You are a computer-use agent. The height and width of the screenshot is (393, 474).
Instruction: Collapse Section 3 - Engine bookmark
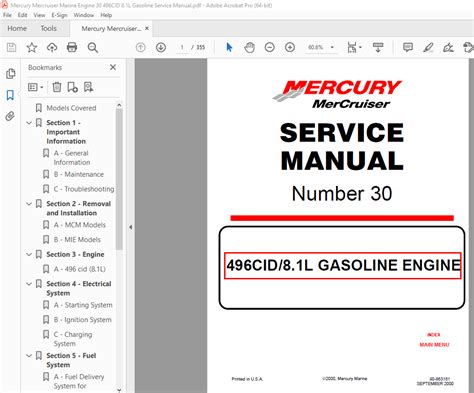(29, 255)
